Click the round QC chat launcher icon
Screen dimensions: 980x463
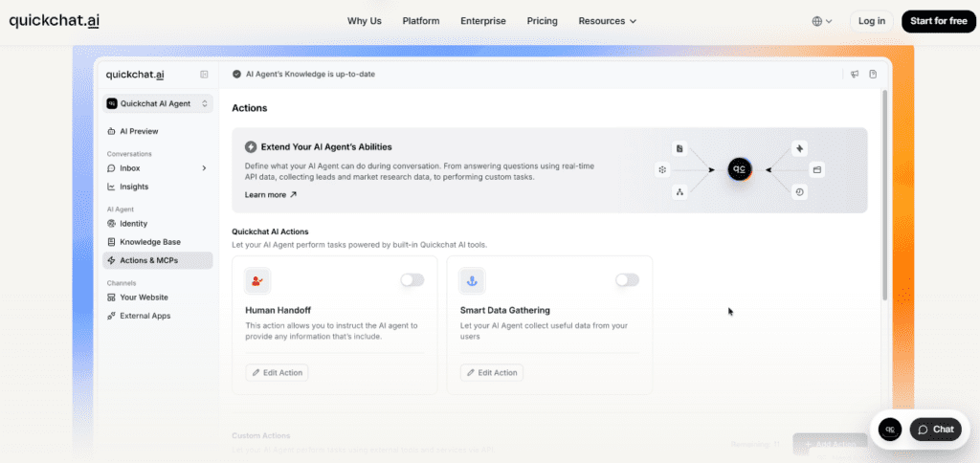click(x=890, y=430)
